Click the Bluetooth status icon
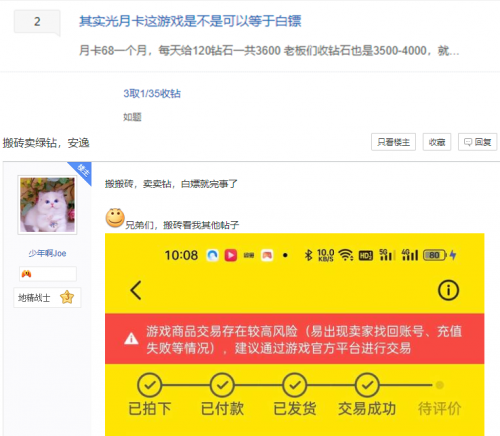 pos(308,255)
